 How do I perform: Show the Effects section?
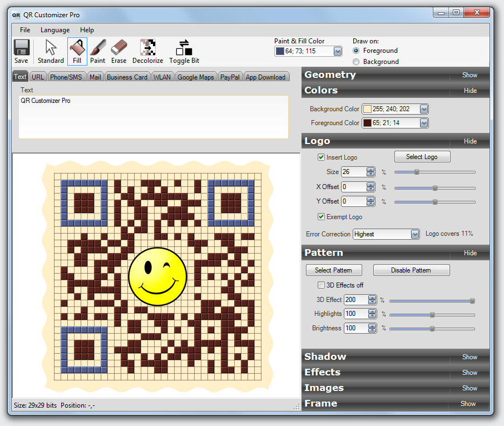pos(470,373)
